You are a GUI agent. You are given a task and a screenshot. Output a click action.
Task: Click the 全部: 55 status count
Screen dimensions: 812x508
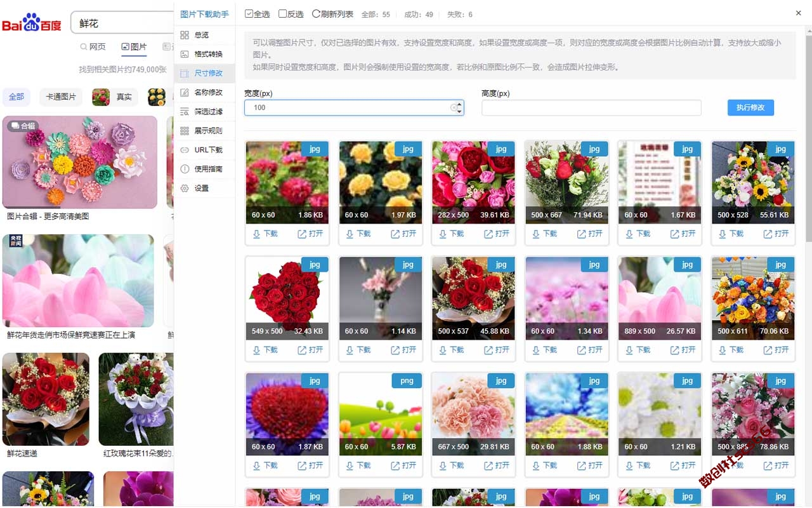376,14
